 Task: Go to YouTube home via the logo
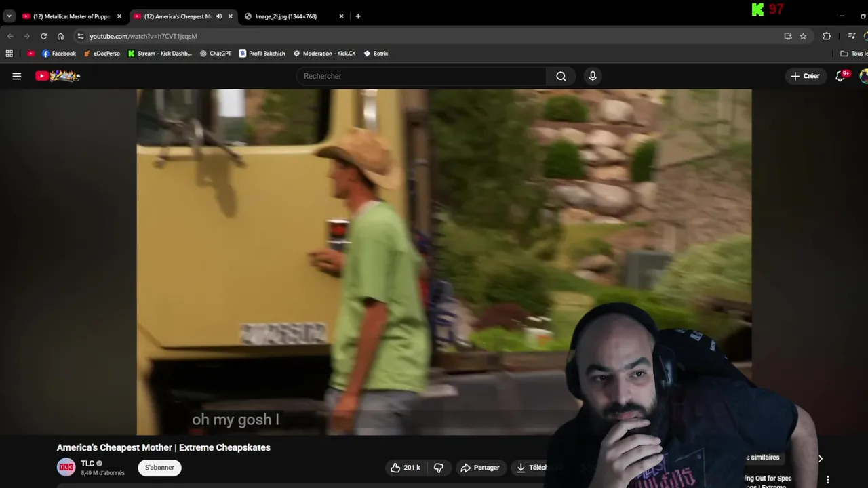click(x=58, y=76)
